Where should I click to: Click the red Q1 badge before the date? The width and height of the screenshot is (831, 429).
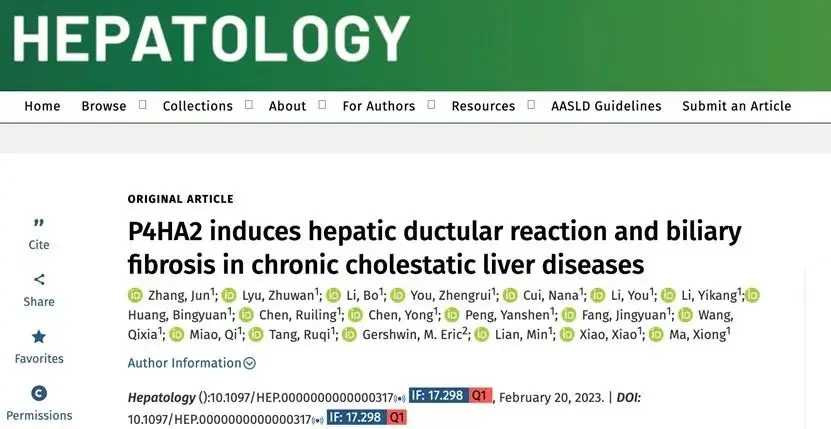[x=481, y=396]
